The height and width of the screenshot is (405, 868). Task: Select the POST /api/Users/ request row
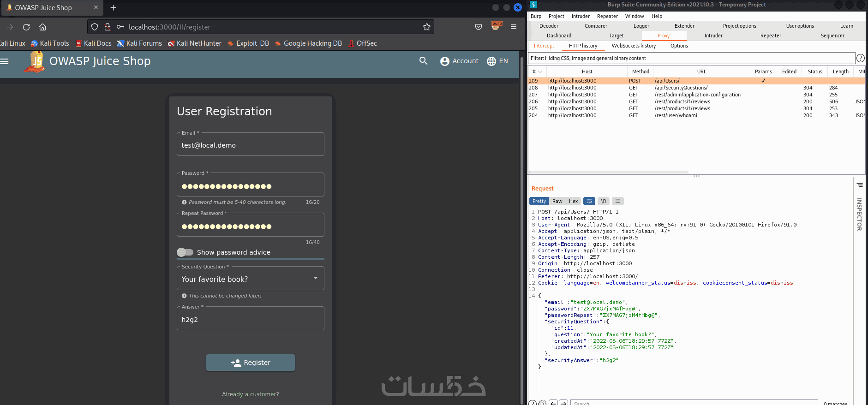pos(696,81)
